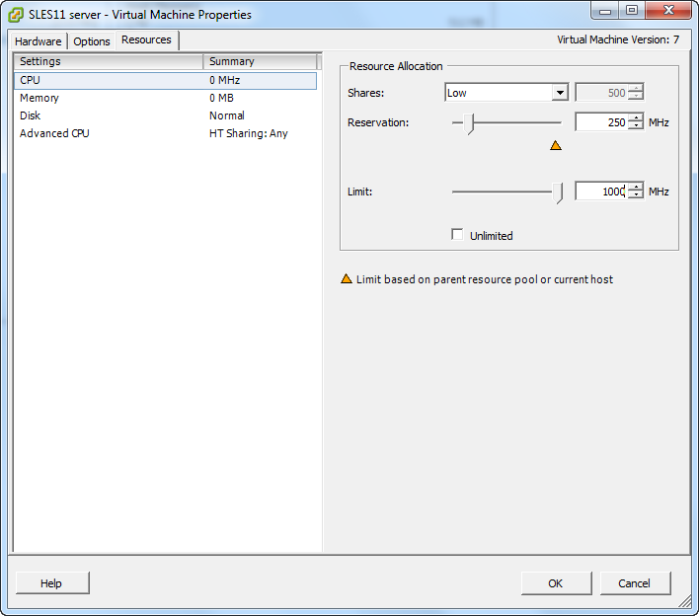
Task: Increase Limit with the up spinner
Action: (x=636, y=188)
